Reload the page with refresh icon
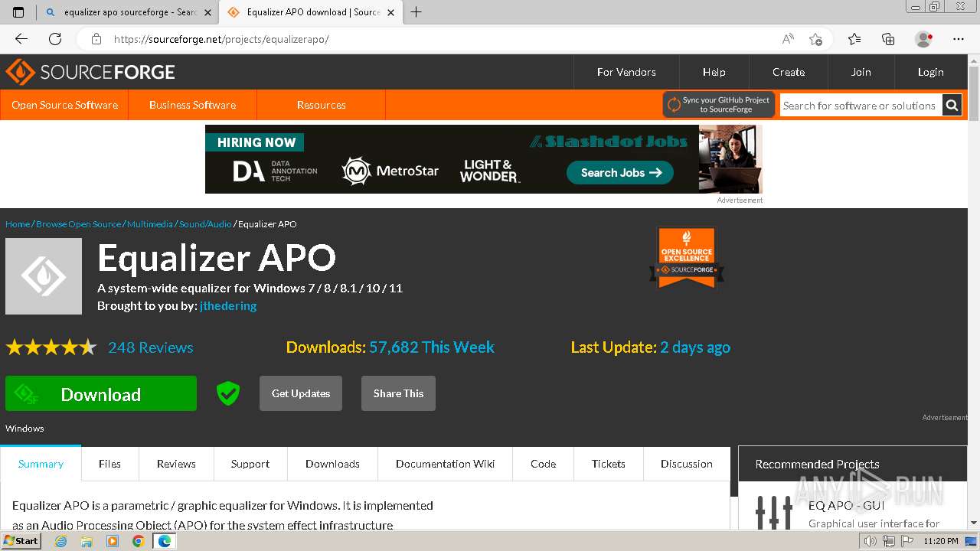 (x=55, y=39)
